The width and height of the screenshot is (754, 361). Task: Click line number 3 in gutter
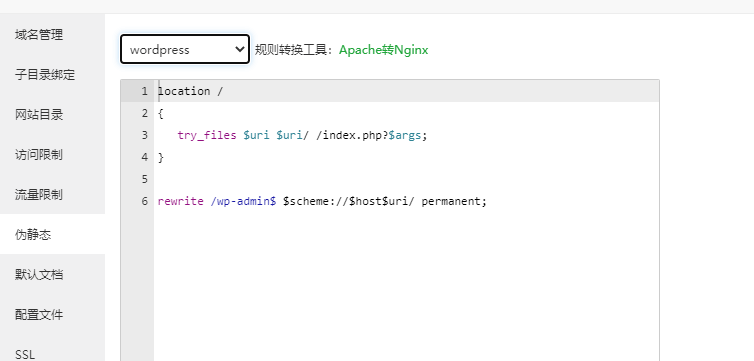144,135
